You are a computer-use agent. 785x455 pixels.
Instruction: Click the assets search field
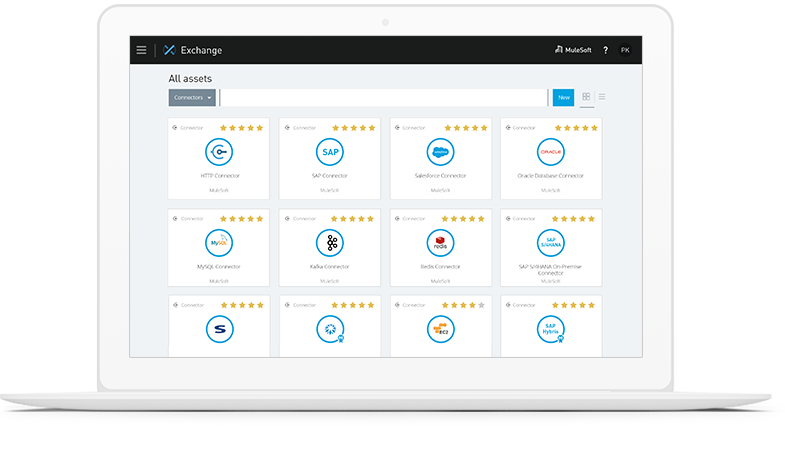(x=383, y=98)
